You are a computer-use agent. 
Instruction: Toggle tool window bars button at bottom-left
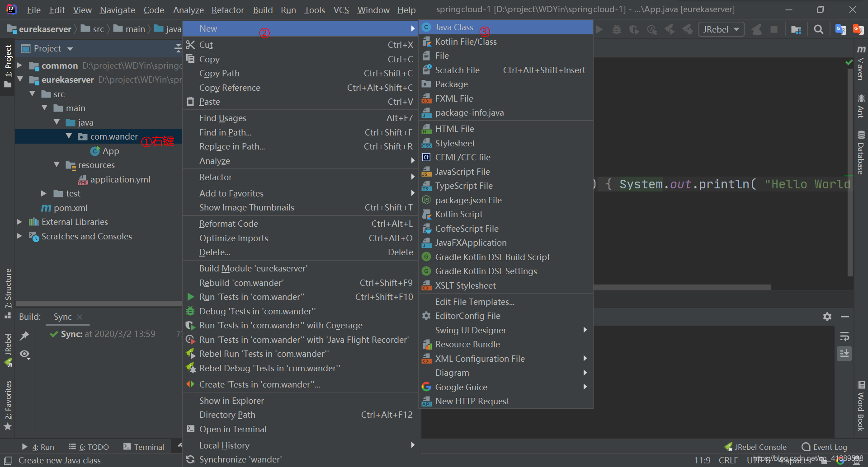click(8, 460)
